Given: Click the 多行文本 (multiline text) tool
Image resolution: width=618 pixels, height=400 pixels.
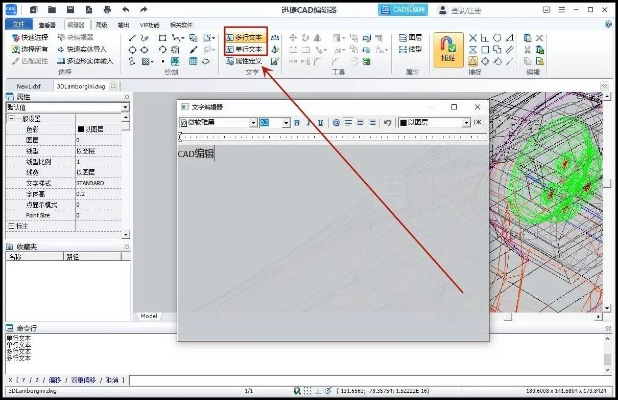Looking at the screenshot, I should pyautogui.click(x=245, y=36).
